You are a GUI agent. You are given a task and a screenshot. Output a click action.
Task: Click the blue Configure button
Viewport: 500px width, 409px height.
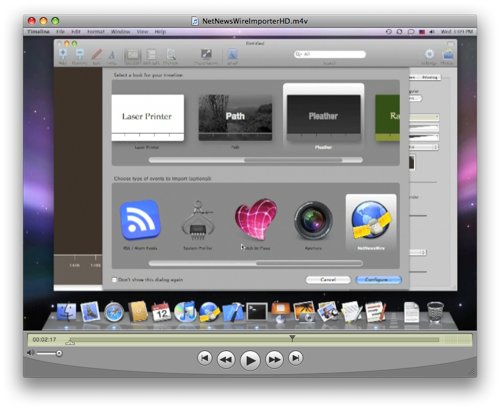[378, 280]
